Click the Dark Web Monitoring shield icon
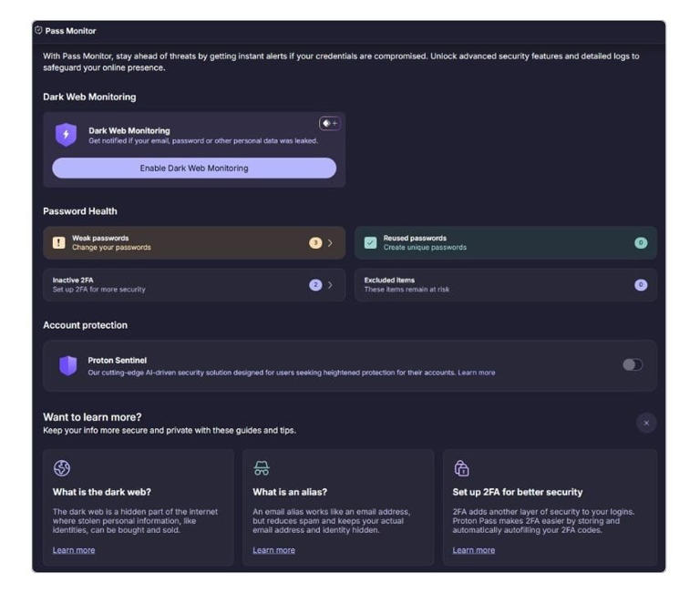The width and height of the screenshot is (700, 593). pos(66,135)
